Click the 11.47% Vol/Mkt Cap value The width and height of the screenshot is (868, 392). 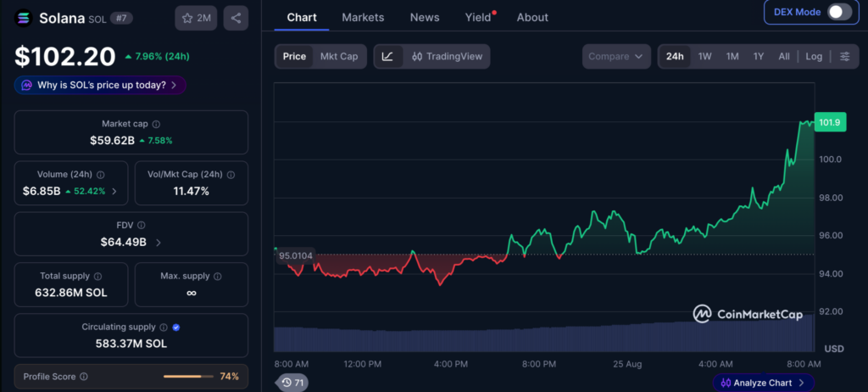pyautogui.click(x=191, y=191)
